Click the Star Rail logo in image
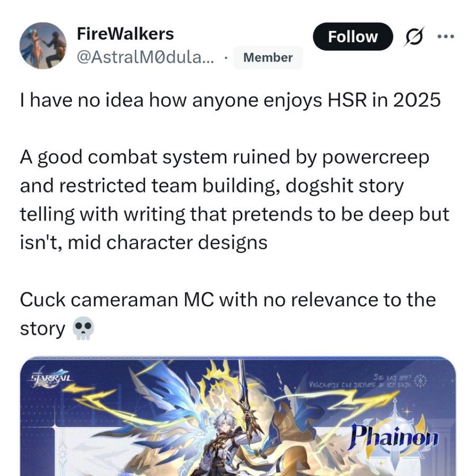The height and width of the screenshot is (476, 476). 51,378
